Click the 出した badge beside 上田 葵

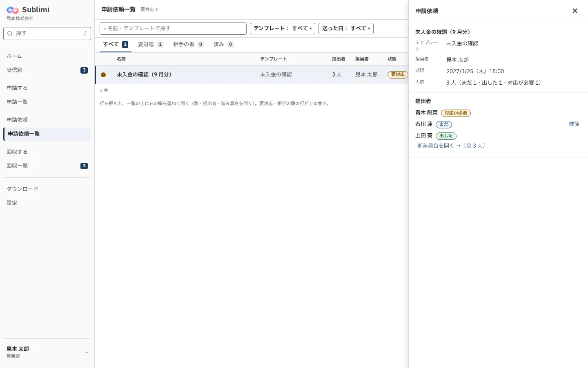pyautogui.click(x=446, y=136)
